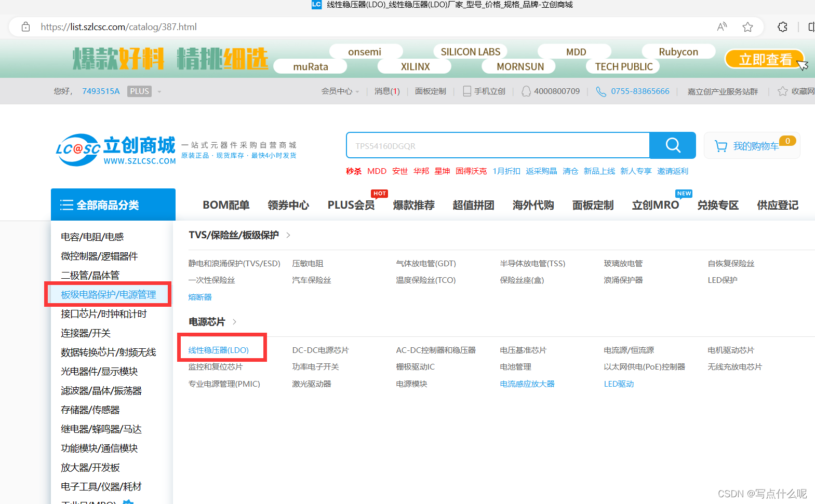Image resolution: width=815 pixels, height=504 pixels.
Task: Open the 面板定制 nav tab
Action: (593, 205)
